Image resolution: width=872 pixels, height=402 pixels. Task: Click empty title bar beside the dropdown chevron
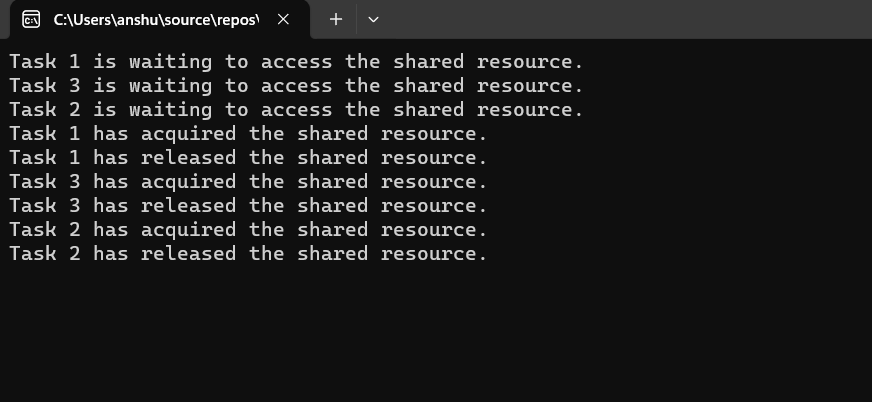(612, 19)
